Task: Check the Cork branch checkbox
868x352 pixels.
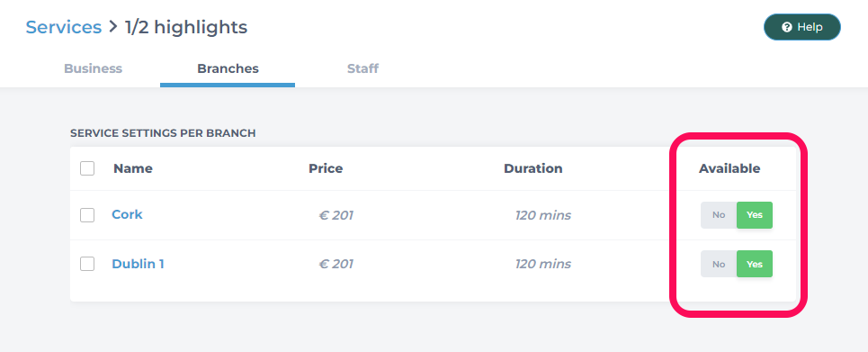Action: (87, 215)
